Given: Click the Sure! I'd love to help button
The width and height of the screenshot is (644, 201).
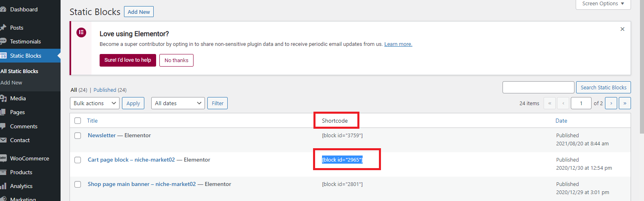Looking at the screenshot, I should (x=128, y=60).
